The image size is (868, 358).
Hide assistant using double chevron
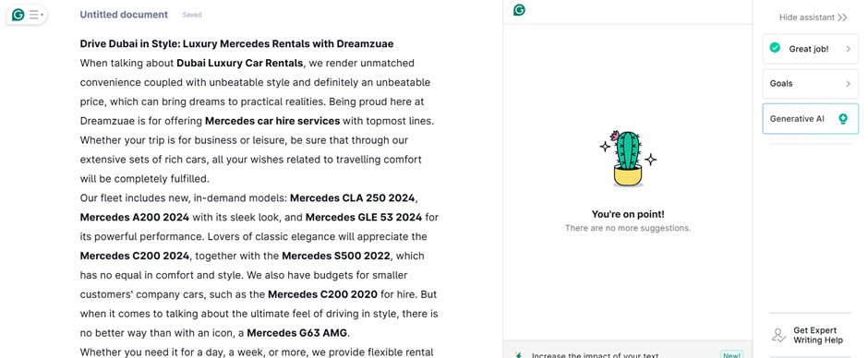(x=842, y=18)
